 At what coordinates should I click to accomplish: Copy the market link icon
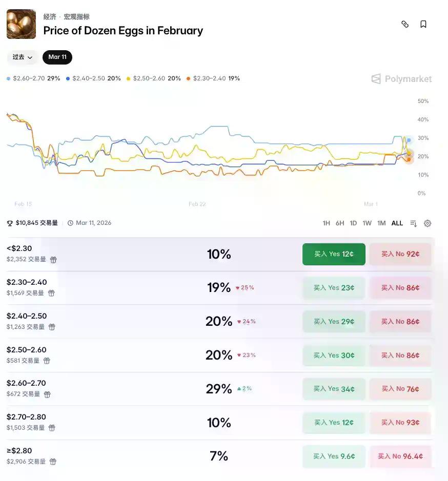pyautogui.click(x=405, y=24)
